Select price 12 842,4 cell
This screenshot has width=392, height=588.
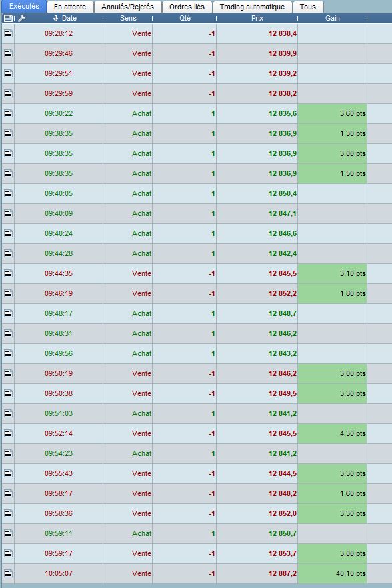(257, 253)
